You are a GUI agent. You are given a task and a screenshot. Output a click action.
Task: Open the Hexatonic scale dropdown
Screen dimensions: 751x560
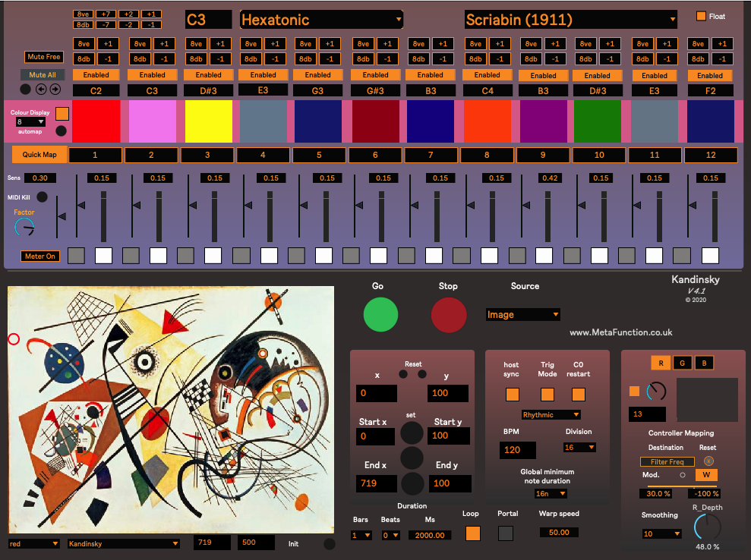coord(321,20)
